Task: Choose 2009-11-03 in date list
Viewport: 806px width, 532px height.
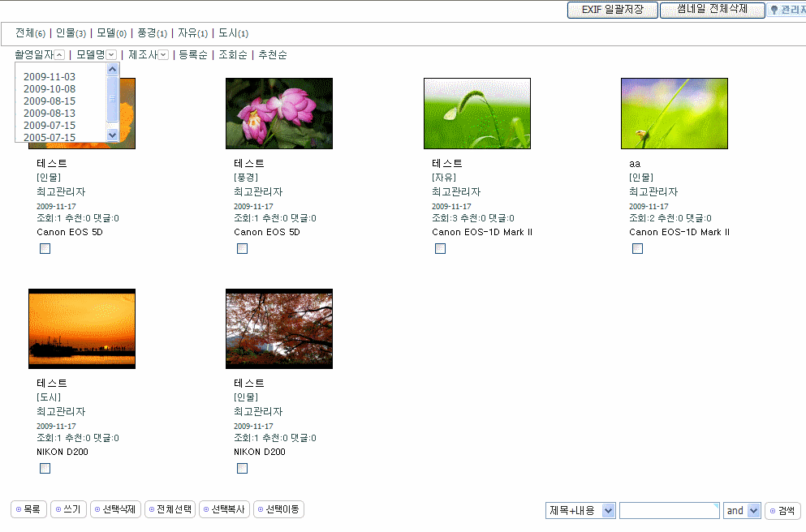Action: [x=50, y=76]
